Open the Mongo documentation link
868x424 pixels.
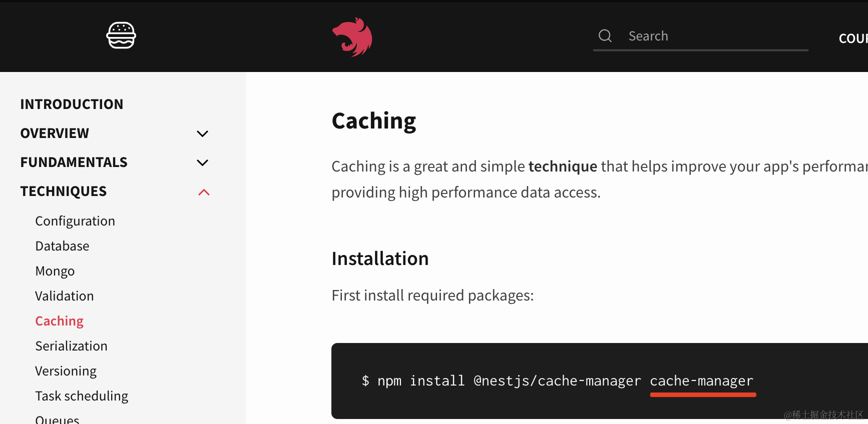click(55, 271)
